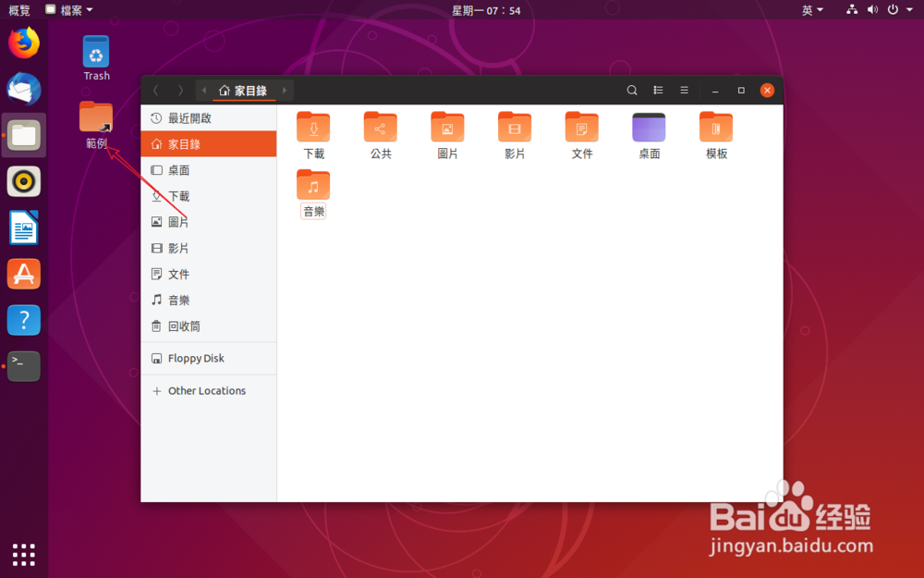Open Other Locations in sidebar

click(x=209, y=390)
